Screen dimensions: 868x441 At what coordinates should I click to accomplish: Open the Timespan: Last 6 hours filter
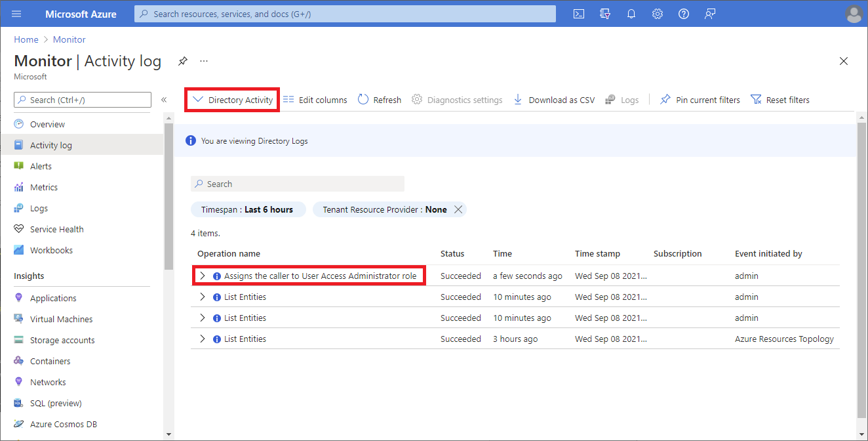pos(248,209)
